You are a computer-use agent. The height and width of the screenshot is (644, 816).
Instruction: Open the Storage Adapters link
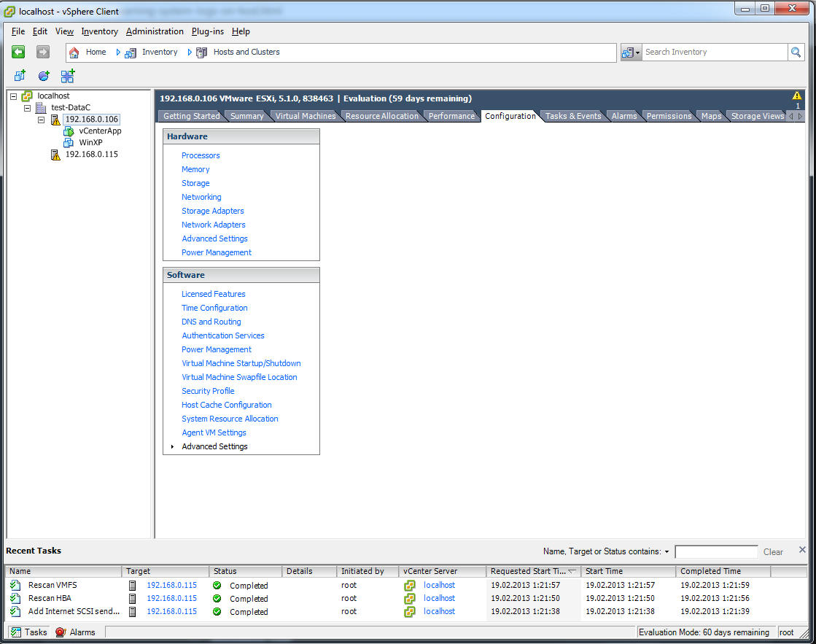[212, 211]
